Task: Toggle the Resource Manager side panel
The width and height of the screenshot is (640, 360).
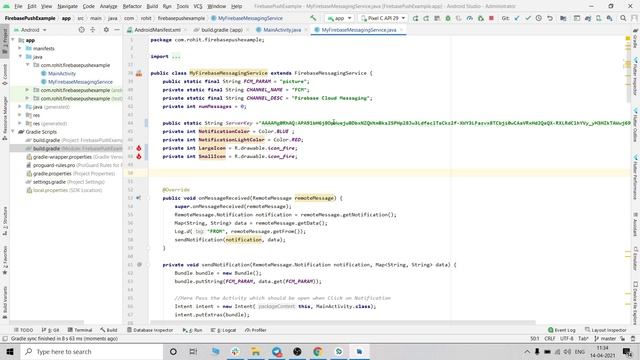Action: [x=4, y=118]
